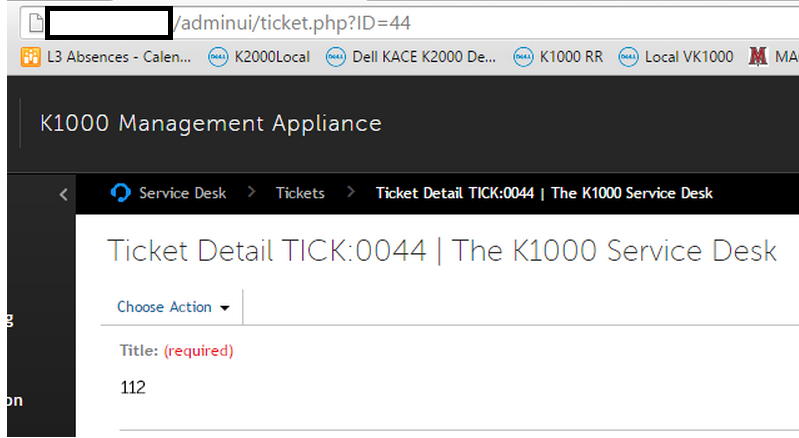This screenshot has width=799, height=438.
Task: Click the blue Service Desk breadcrumb icon
Action: click(121, 193)
